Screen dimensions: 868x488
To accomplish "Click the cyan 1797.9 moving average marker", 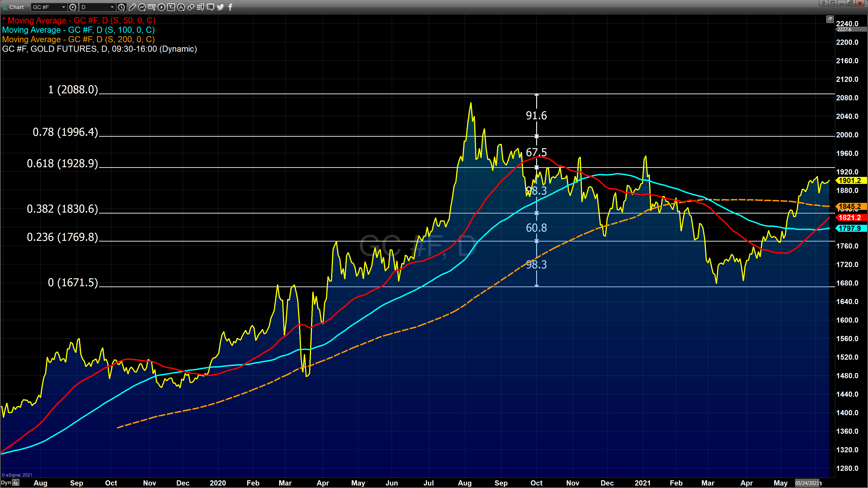I will 851,228.
